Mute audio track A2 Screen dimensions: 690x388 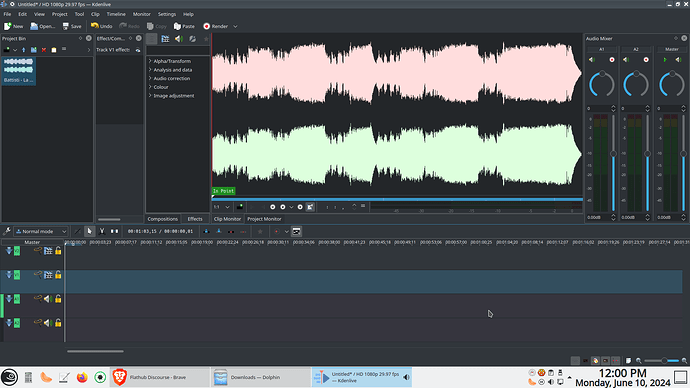(x=48, y=323)
